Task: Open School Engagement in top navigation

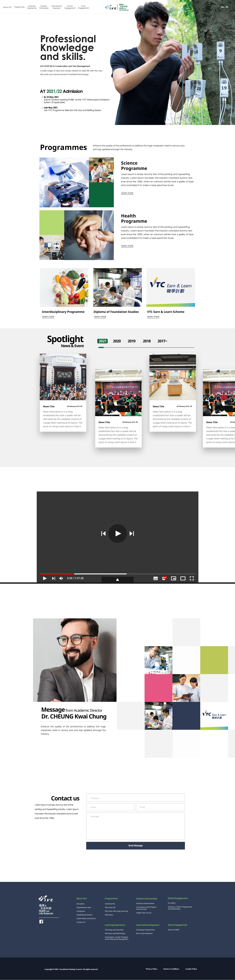Action: coord(70,7)
